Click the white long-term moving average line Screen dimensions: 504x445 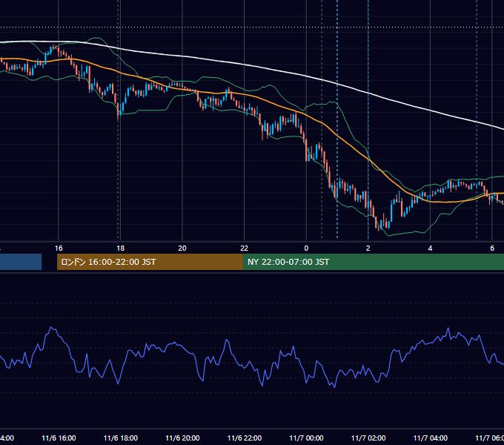tap(245, 65)
